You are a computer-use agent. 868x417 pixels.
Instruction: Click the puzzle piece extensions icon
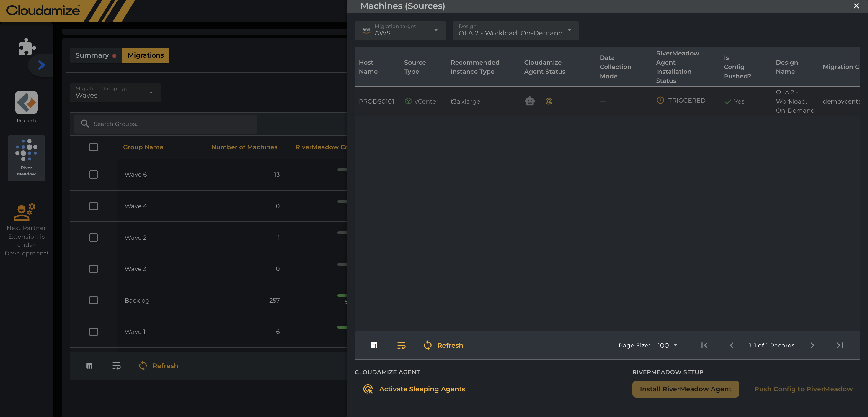pos(27,46)
